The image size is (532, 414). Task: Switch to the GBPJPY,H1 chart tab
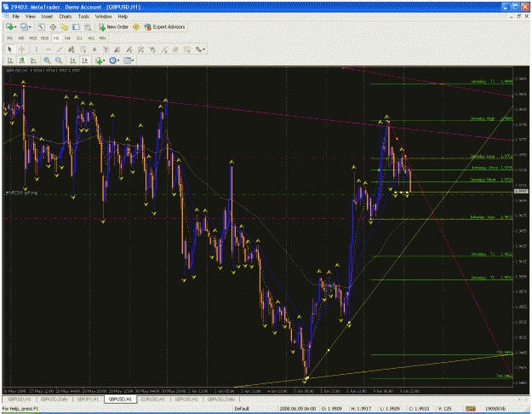88,399
